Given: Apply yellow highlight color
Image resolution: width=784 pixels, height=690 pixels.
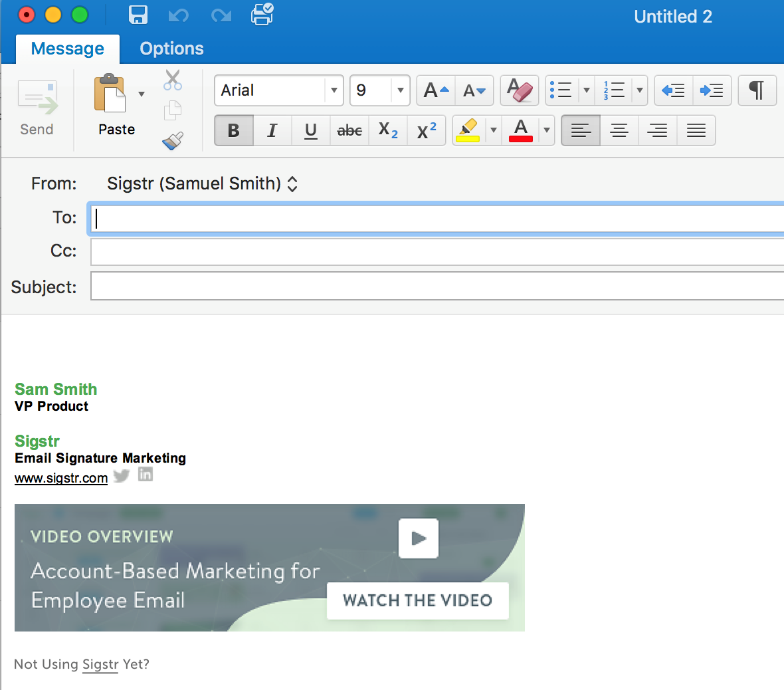Looking at the screenshot, I should pyautogui.click(x=468, y=130).
